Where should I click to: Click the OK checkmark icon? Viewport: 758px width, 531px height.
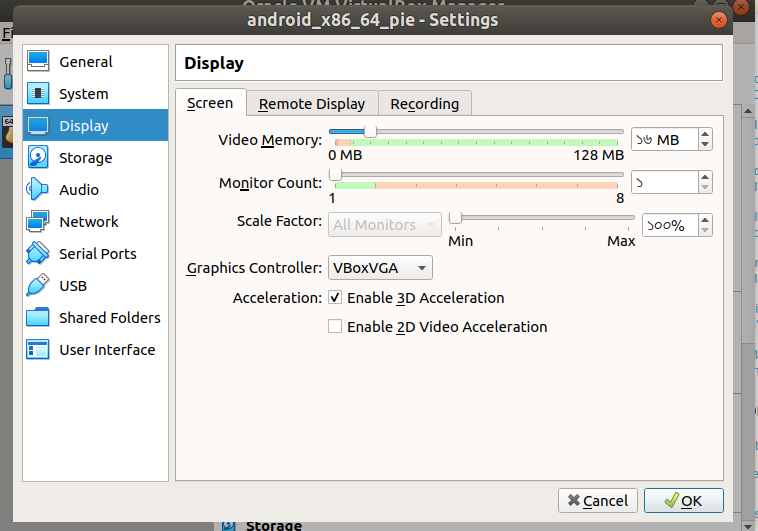click(671, 501)
